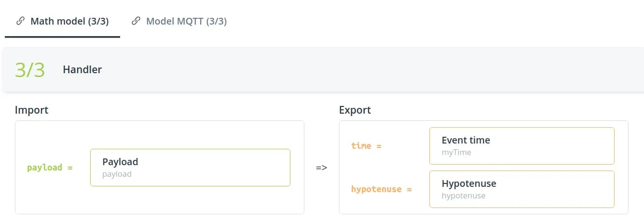Click the bold Event time title text

(x=466, y=140)
